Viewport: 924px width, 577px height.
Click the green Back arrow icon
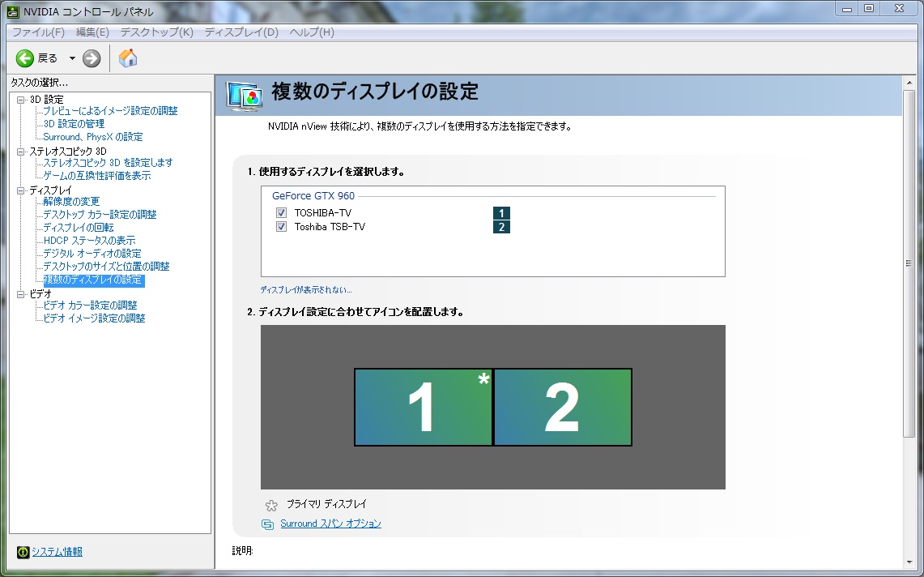(25, 58)
